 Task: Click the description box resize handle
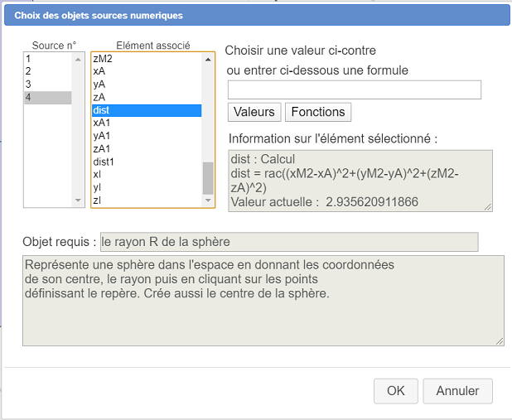coord(500,341)
